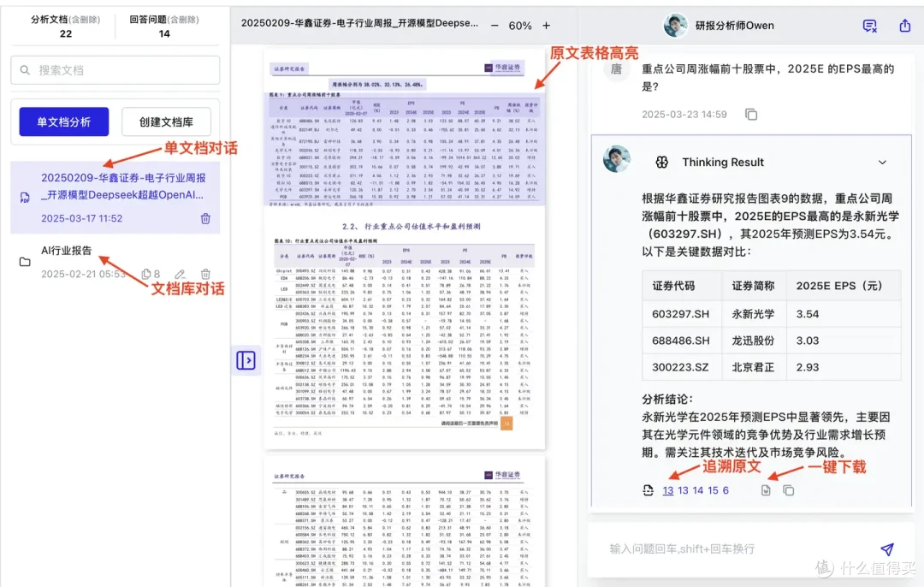Screen dimensions: 924x587
Task: Click the 华鑫证券 logo on first report page
Action: [504, 68]
